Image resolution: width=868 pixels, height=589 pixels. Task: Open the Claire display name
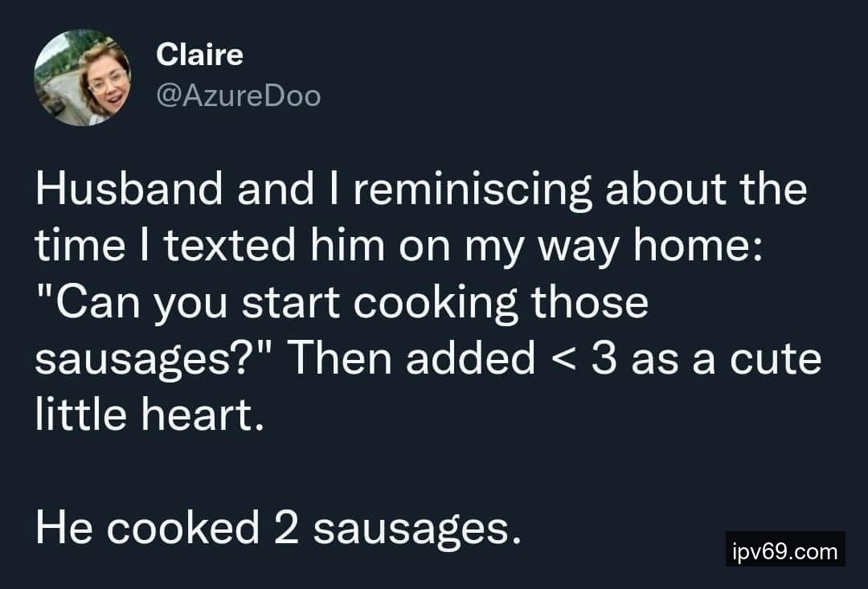pyautogui.click(x=199, y=55)
